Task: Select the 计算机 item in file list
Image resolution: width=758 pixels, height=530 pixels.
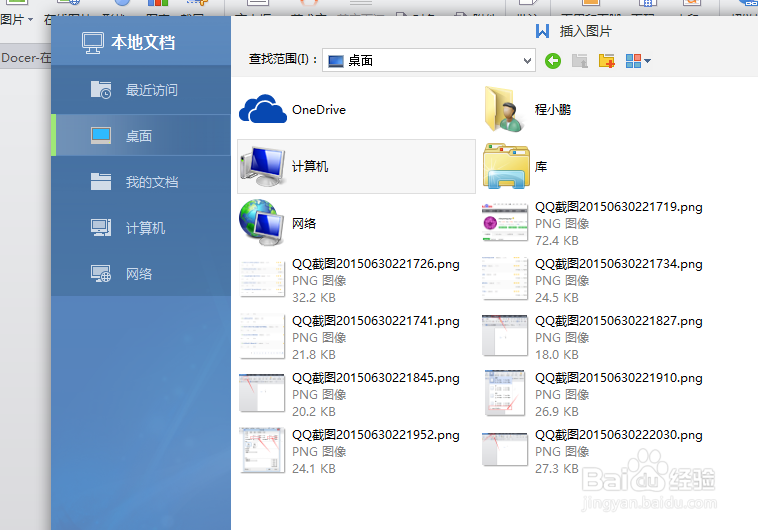Action: click(356, 166)
